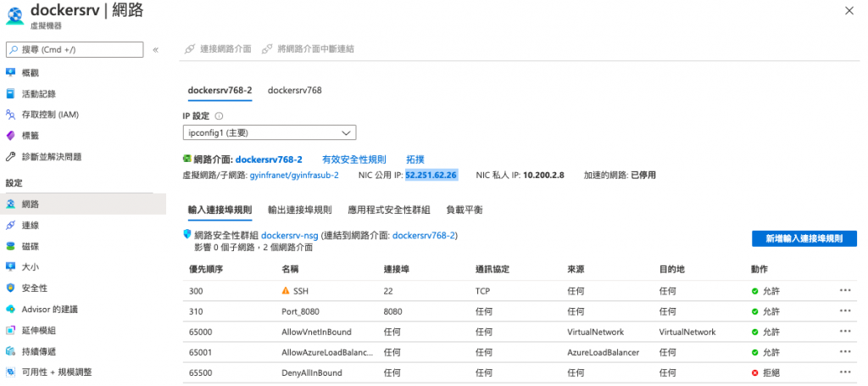The image size is (868, 386).
Task: Click the 安全性 shield icon
Action: point(10,288)
